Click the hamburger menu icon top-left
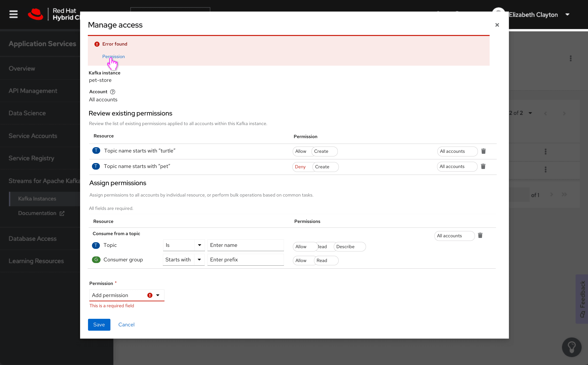Viewport: 588px width, 365px height. pos(14,15)
